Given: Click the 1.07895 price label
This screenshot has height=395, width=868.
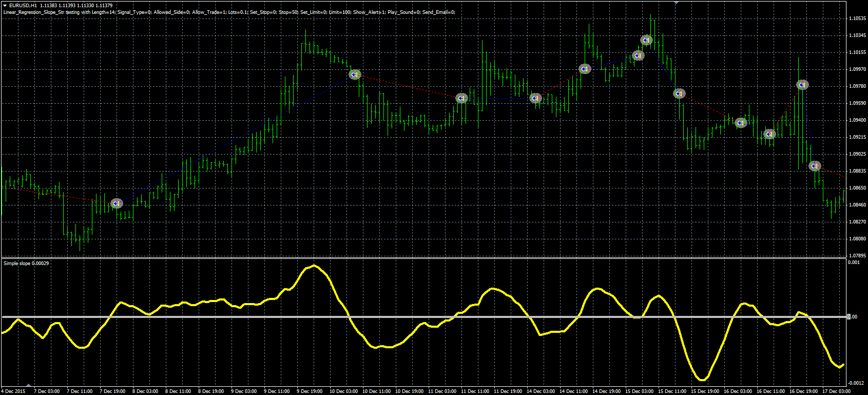Looking at the screenshot, I should click(857, 256).
